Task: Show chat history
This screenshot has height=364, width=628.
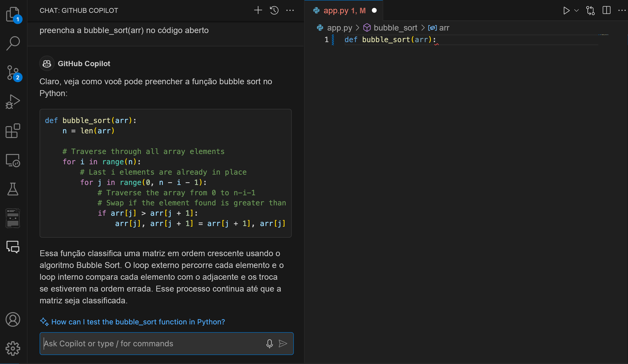Action: 274,11
